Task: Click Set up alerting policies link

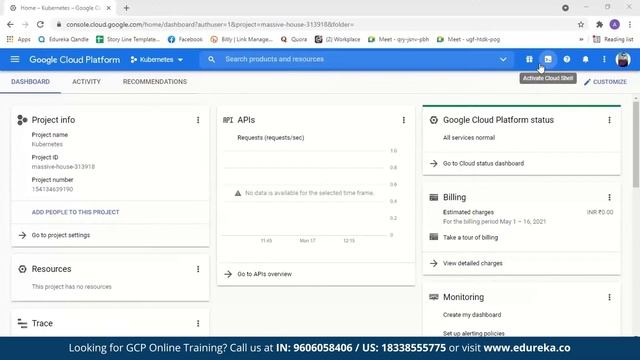Action: [x=473, y=333]
